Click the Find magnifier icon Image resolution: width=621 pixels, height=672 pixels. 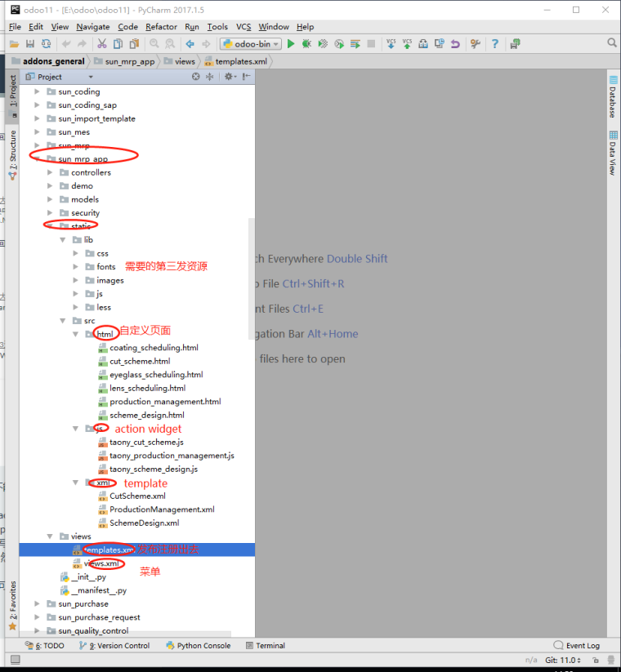(154, 44)
